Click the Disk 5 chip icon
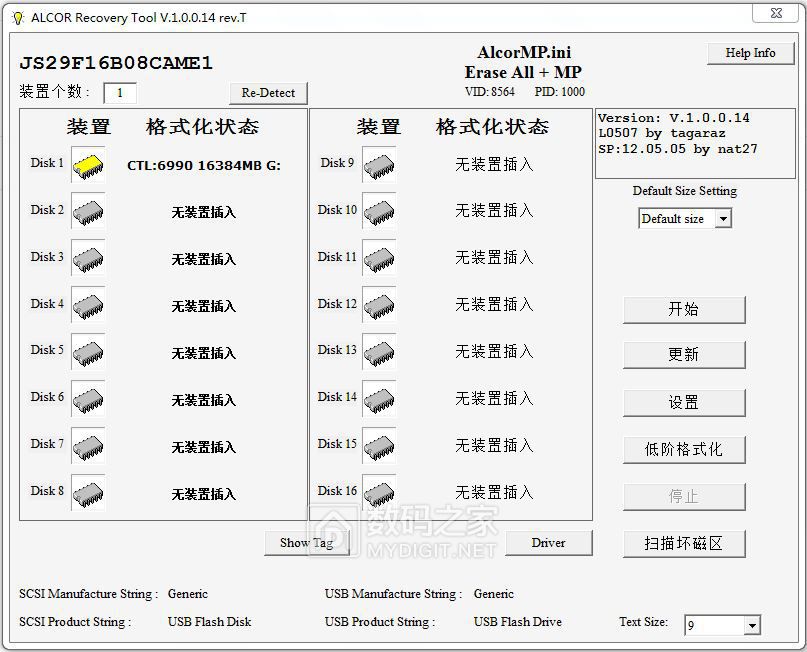Image resolution: width=807 pixels, height=652 pixels. tap(87, 352)
